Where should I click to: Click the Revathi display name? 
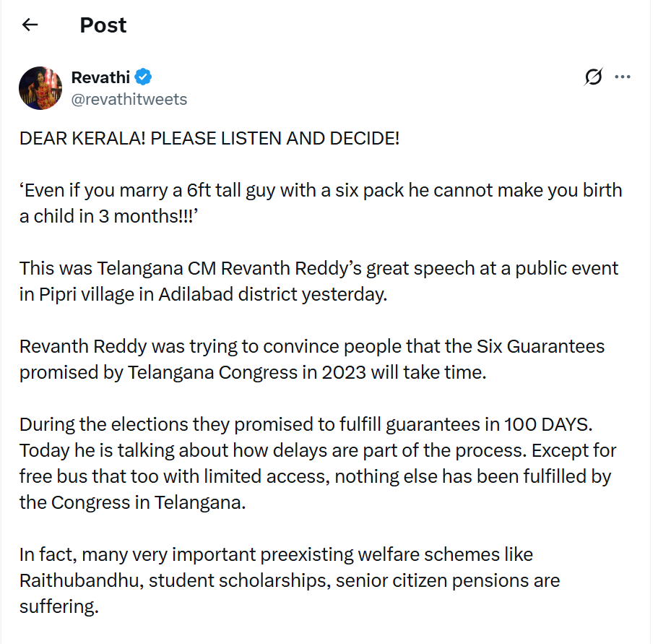(x=100, y=77)
